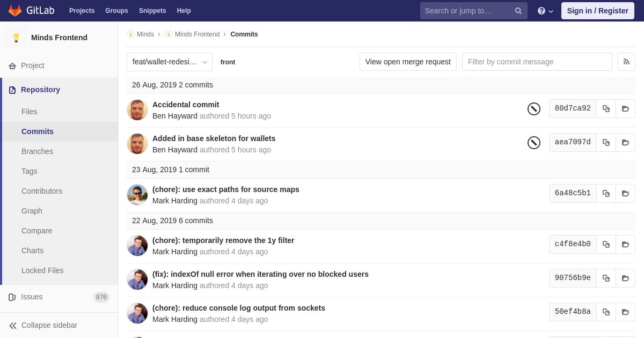Click Mark Harding's avatar on source maps commit
The height and width of the screenshot is (338, 644).
pyautogui.click(x=137, y=195)
